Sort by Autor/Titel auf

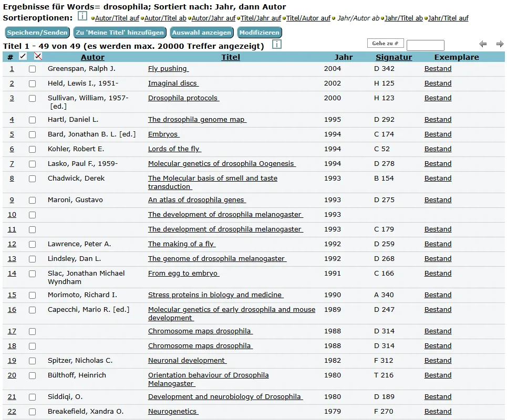tap(117, 18)
